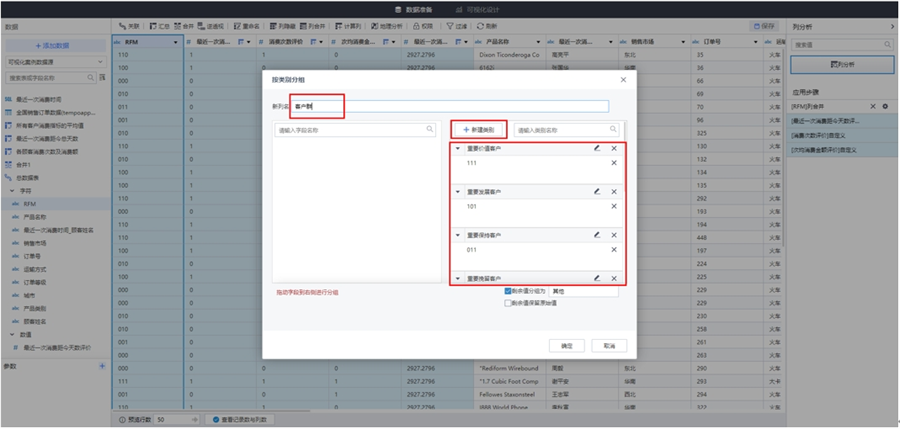This screenshot has height=429, width=900.
Task: Collapse the 重要价值客户 group
Action: 458,148
